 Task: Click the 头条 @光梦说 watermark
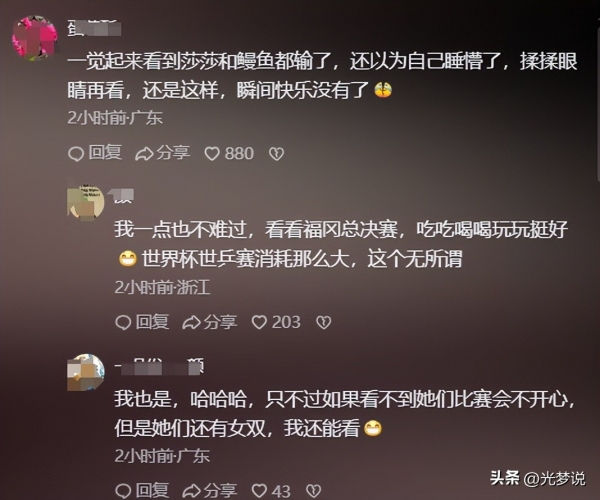pos(538,478)
